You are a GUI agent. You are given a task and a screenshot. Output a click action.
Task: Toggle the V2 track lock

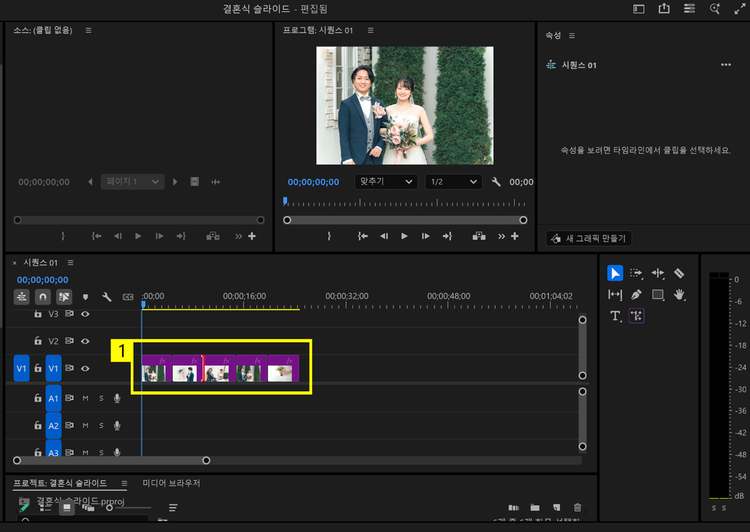pyautogui.click(x=37, y=341)
